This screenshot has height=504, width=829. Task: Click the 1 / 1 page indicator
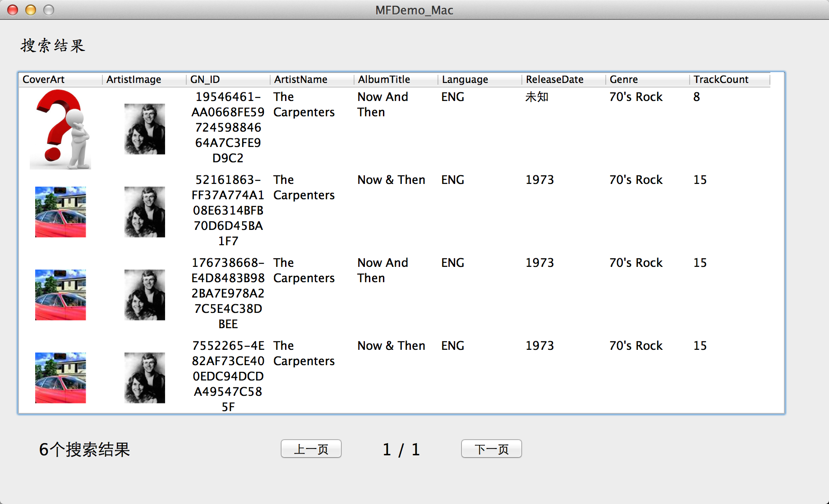point(401,449)
